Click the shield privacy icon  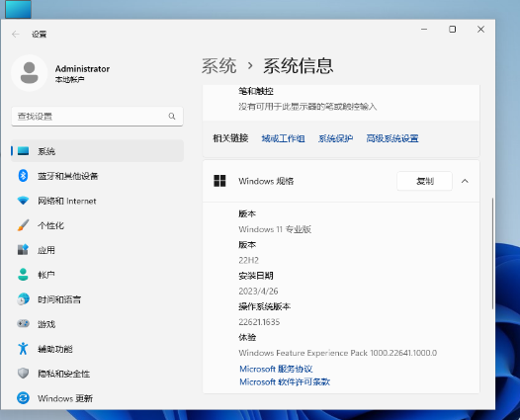(x=23, y=374)
